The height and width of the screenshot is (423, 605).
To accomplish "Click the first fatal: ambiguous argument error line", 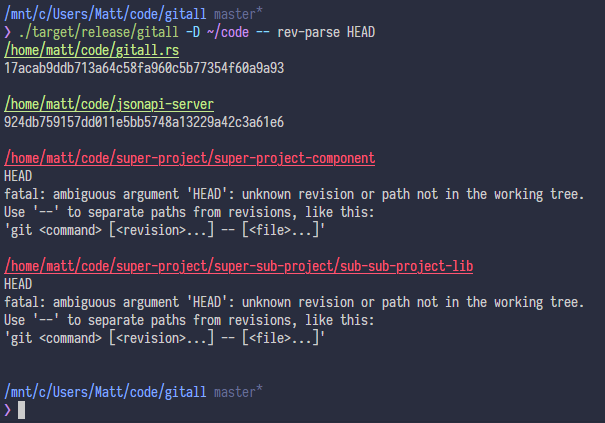I will click(294, 194).
